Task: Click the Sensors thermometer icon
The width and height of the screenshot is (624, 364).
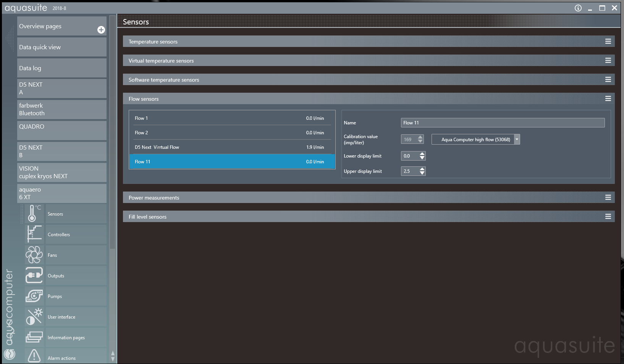Action: point(34,214)
